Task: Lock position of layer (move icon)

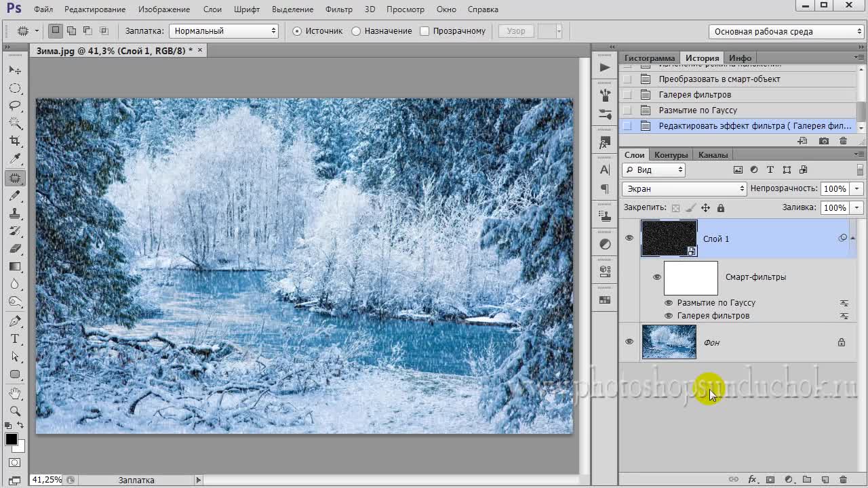Action: click(x=705, y=208)
